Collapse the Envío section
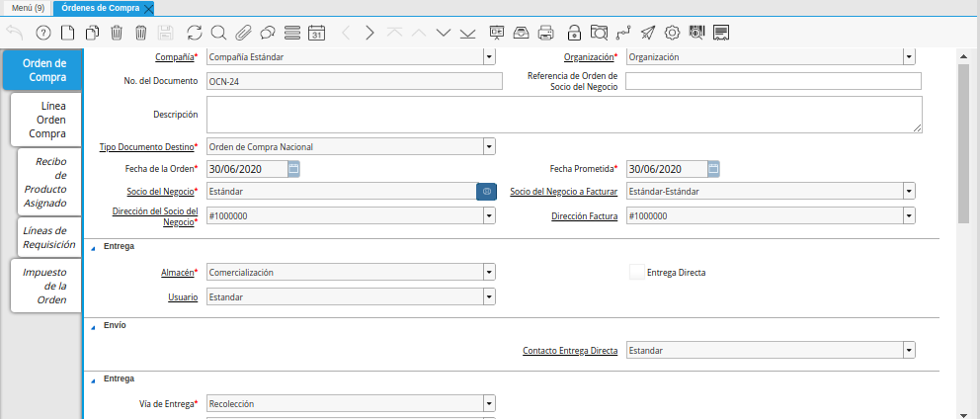The width and height of the screenshot is (980, 419). pyautogui.click(x=93, y=326)
